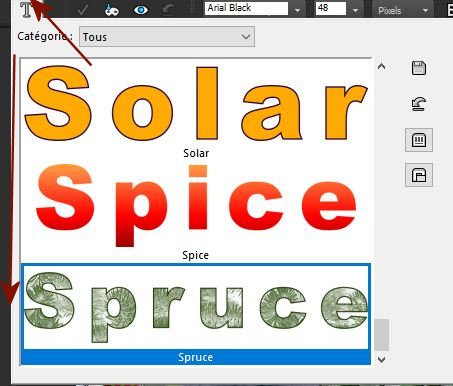Toggle the eye preview icon
This screenshot has height=386, width=453.
(x=141, y=10)
